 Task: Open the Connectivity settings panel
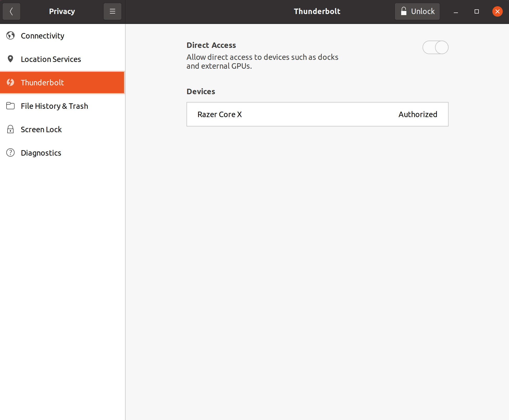tap(63, 36)
